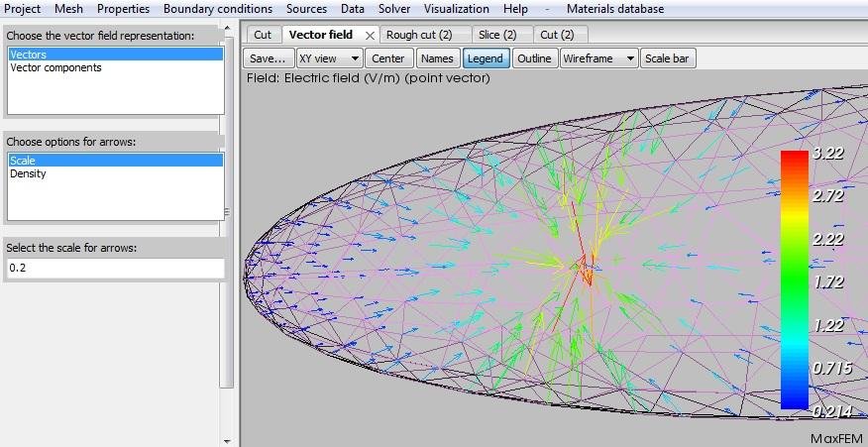
Task: Click the left panel scrollbar down arrow
Action: (x=227, y=441)
